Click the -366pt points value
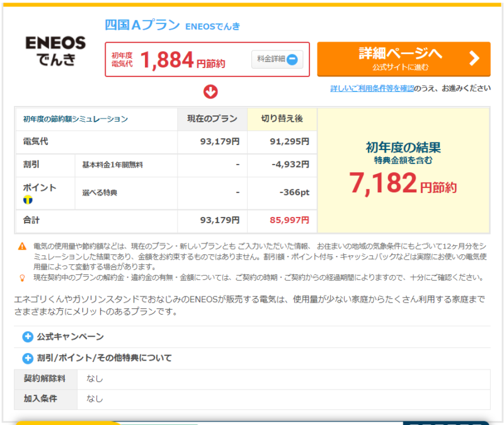 click(294, 192)
